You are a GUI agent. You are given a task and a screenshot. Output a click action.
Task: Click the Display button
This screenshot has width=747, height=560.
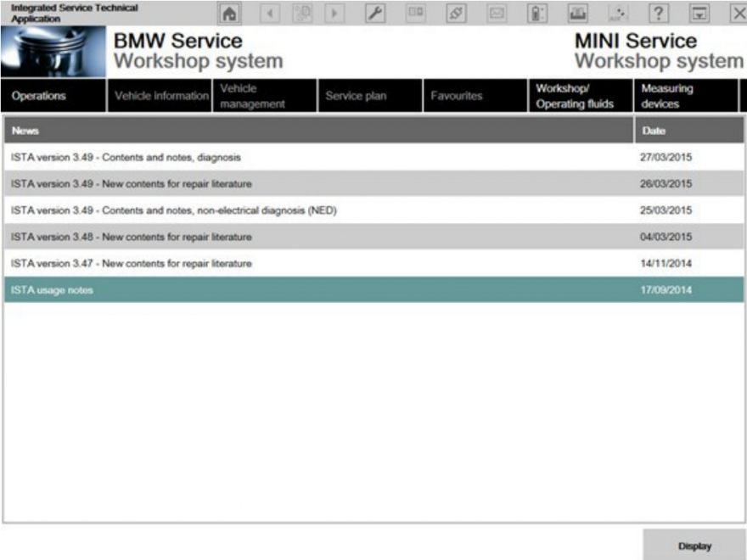coord(694,546)
